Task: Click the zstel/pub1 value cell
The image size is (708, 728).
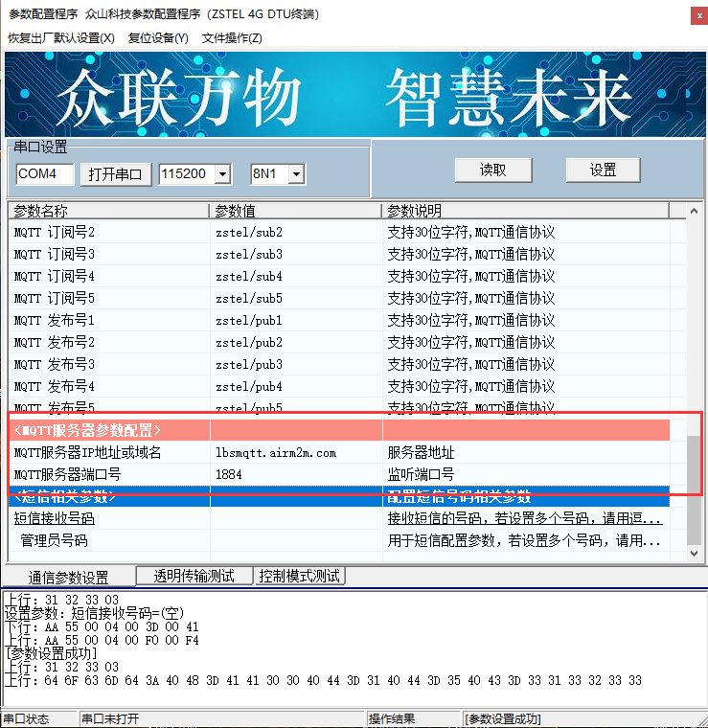Action: (296, 320)
